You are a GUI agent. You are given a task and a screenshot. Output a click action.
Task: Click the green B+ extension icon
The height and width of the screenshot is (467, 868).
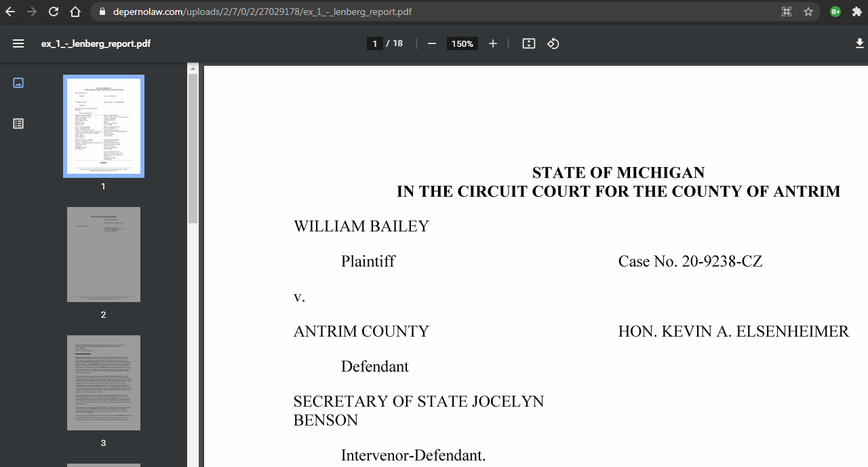pyautogui.click(x=835, y=12)
